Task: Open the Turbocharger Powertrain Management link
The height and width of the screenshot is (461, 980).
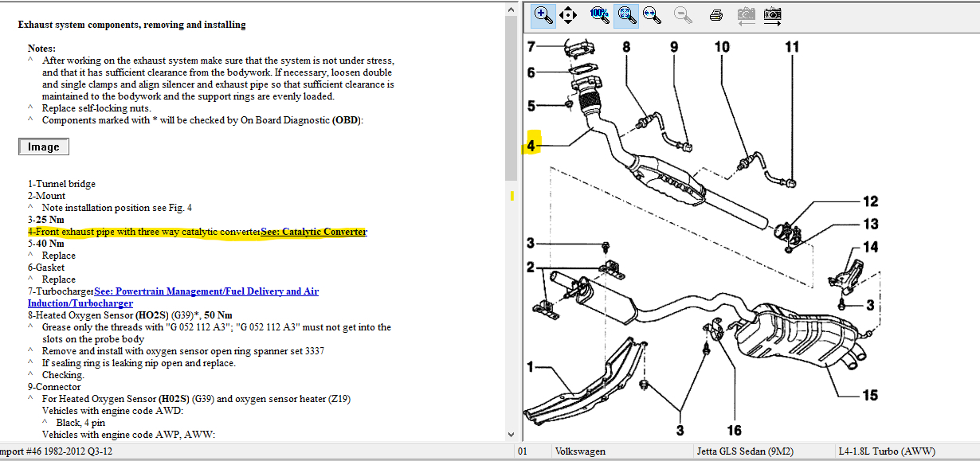Action: [x=206, y=291]
